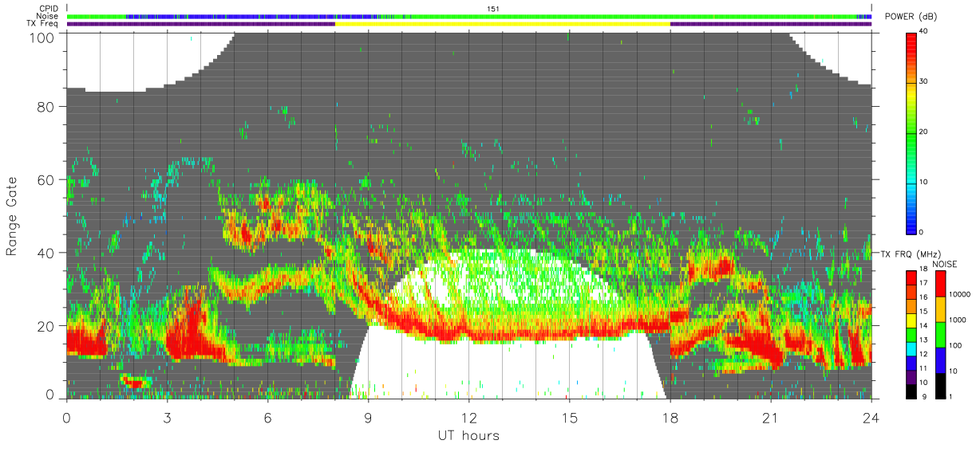Screen dimensions: 980x452
Task: Click the red top of power colorbar
Action: tap(911, 44)
